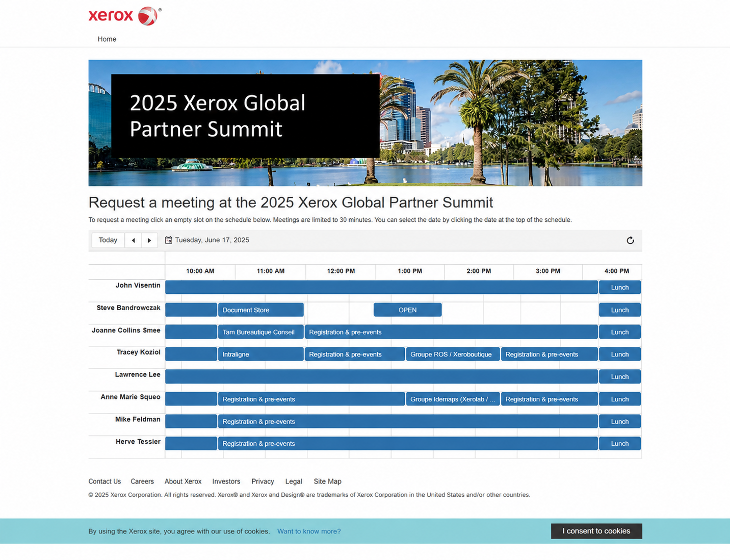Click the 2025 Xerox Global Partner Summit banner
The height and width of the screenshot is (560, 730).
(365, 123)
